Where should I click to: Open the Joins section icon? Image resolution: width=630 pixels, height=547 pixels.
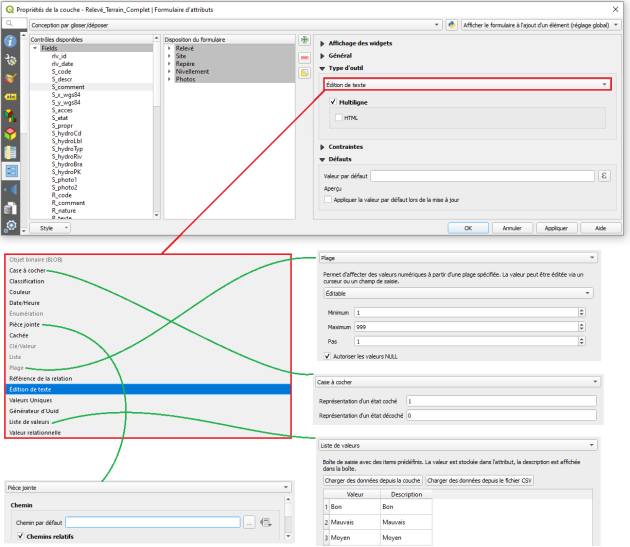[10, 190]
